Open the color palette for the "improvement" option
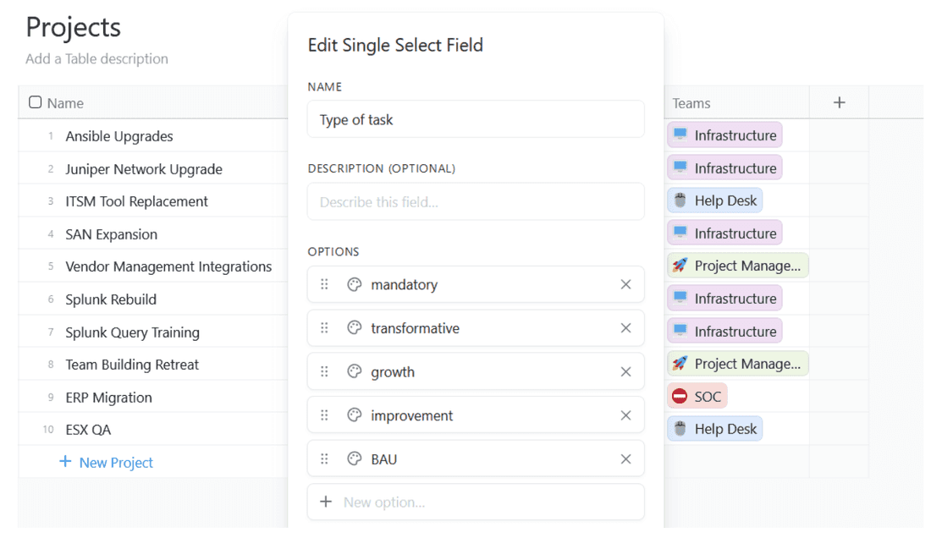Viewport: 931px width, 560px height. [354, 415]
